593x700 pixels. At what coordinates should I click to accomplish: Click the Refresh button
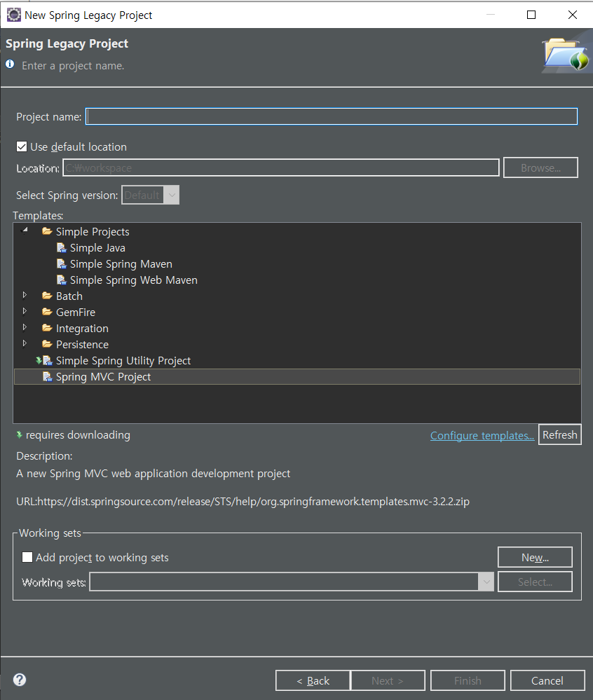(560, 434)
